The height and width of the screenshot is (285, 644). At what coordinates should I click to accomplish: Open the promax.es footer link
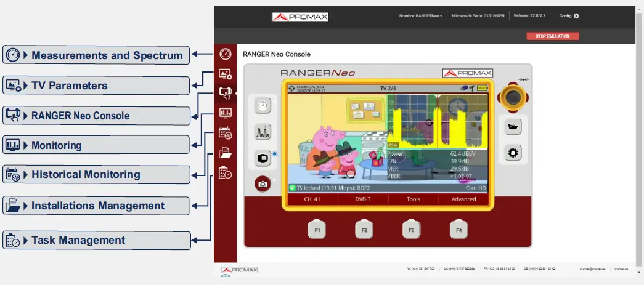tap(621, 269)
